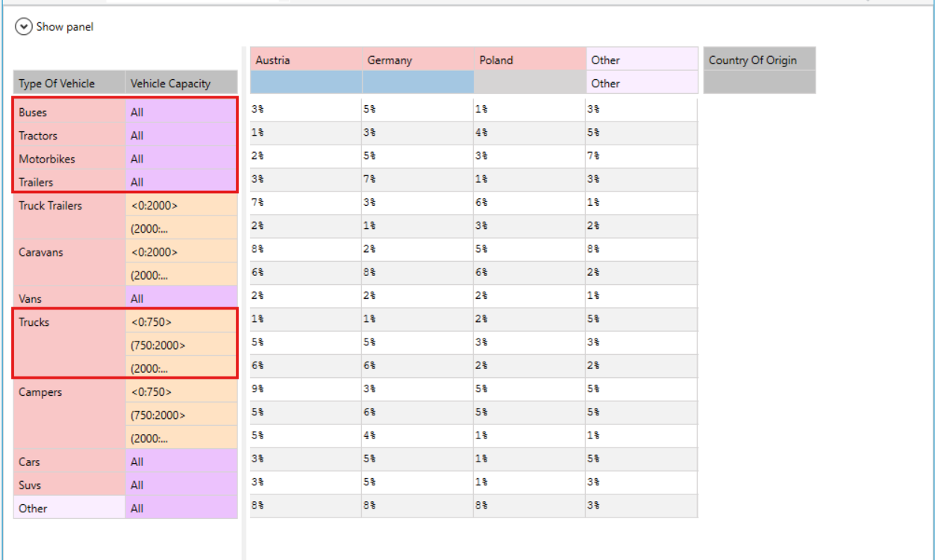This screenshot has height=560, width=935.
Task: Click the Buses vehicle type row
Action: click(x=69, y=113)
